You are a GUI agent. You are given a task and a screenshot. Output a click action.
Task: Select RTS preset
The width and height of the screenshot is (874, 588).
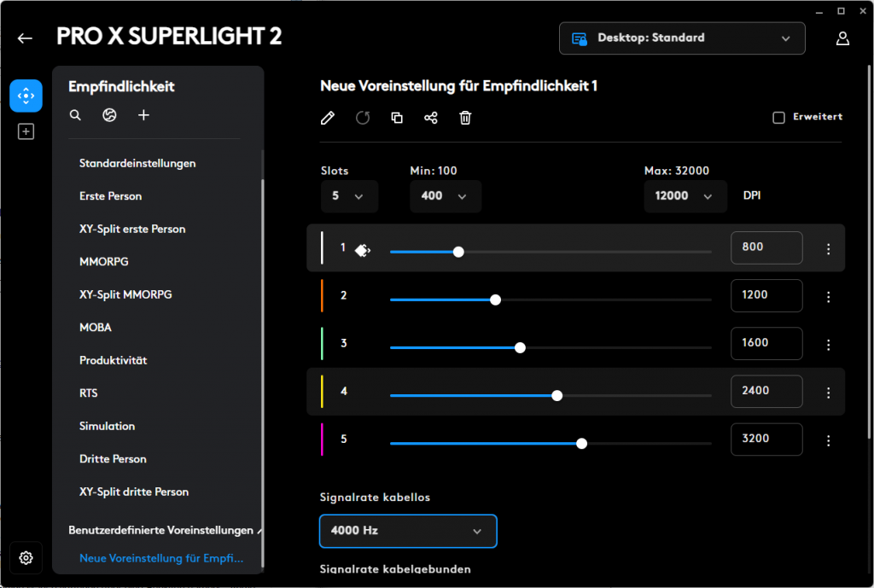pyautogui.click(x=88, y=393)
